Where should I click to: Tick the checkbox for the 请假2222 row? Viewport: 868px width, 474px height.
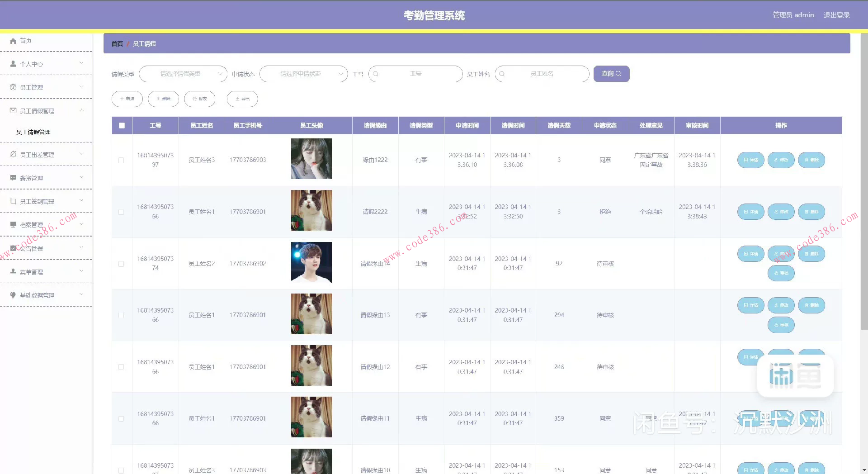(x=121, y=212)
